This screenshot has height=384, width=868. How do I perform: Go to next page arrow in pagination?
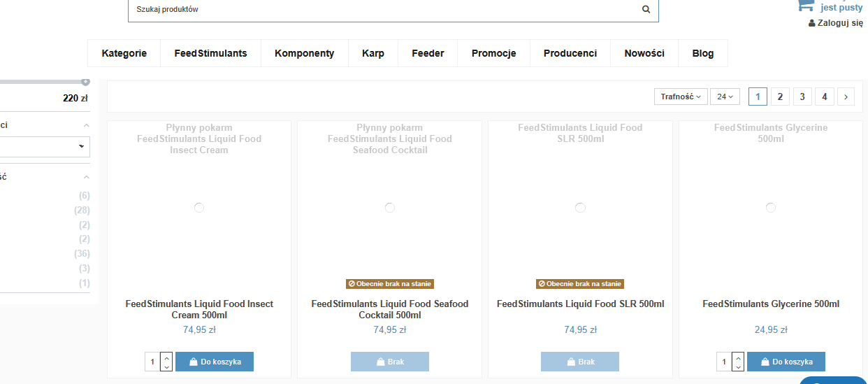pos(846,97)
